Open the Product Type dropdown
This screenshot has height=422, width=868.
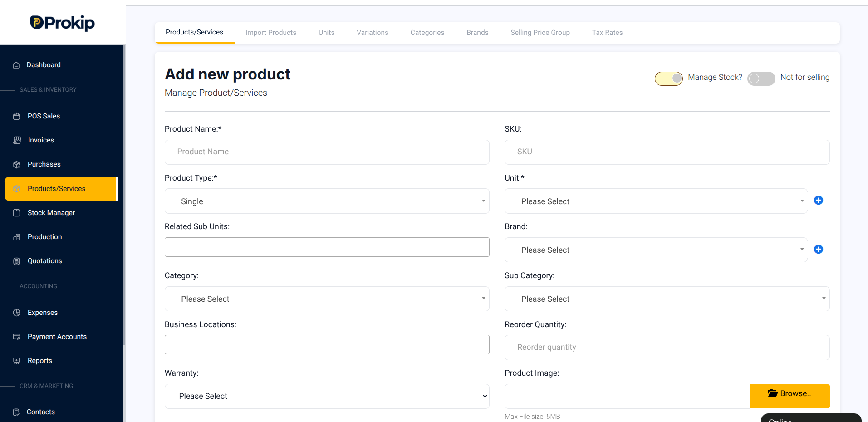point(327,201)
